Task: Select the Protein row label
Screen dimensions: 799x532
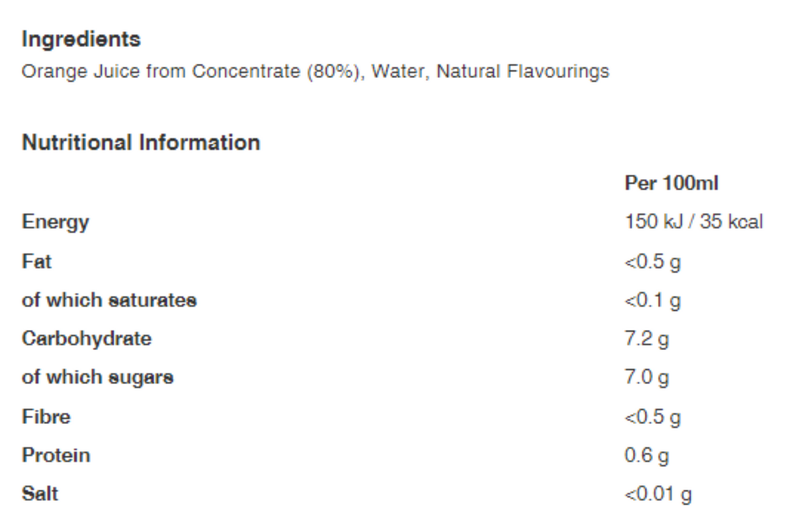Action: [x=56, y=455]
